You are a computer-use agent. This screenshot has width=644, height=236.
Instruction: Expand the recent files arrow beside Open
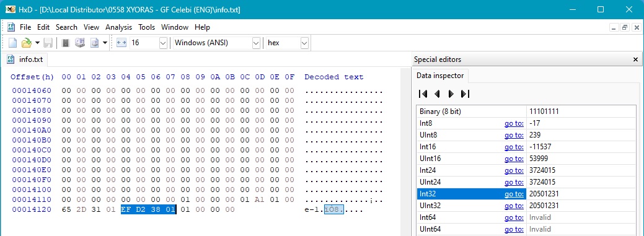click(37, 43)
